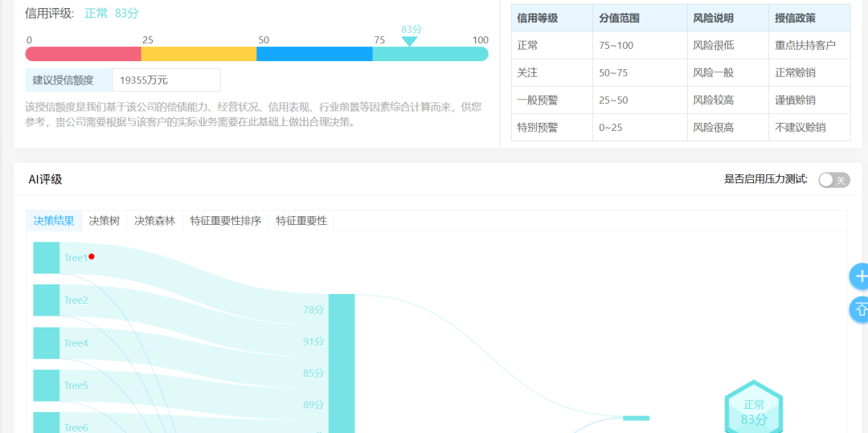
Task: Select the Tree4 node in Sankey chart
Action: pyautogui.click(x=47, y=343)
